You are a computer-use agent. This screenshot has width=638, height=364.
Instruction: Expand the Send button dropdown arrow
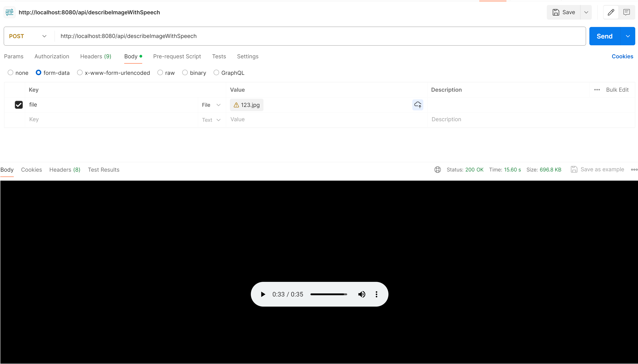point(628,36)
